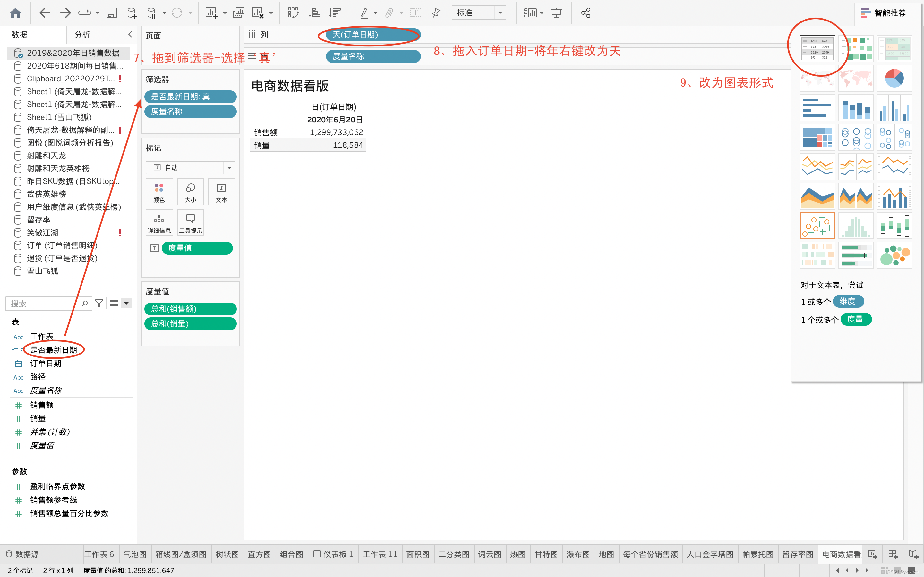The height and width of the screenshot is (577, 924).
Task: Click the swap rows and columns icon
Action: click(x=293, y=13)
